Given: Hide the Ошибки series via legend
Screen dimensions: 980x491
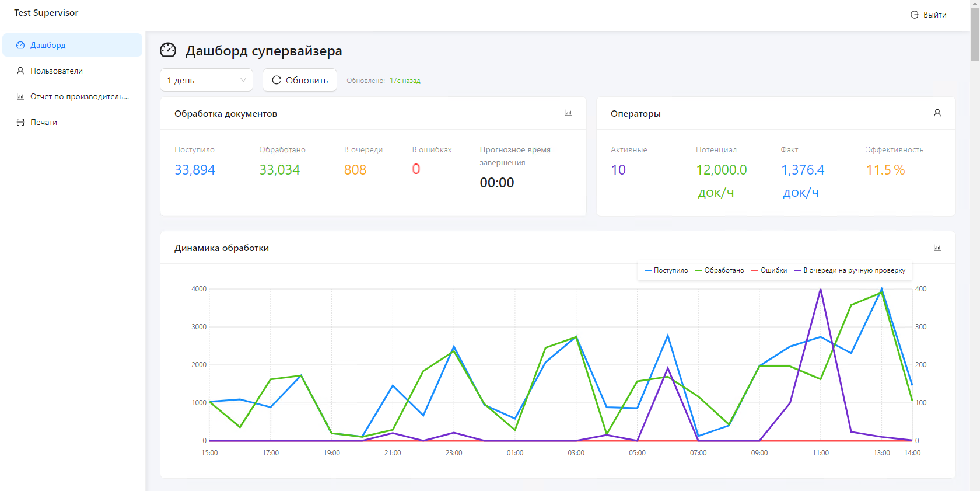Looking at the screenshot, I should coord(769,270).
